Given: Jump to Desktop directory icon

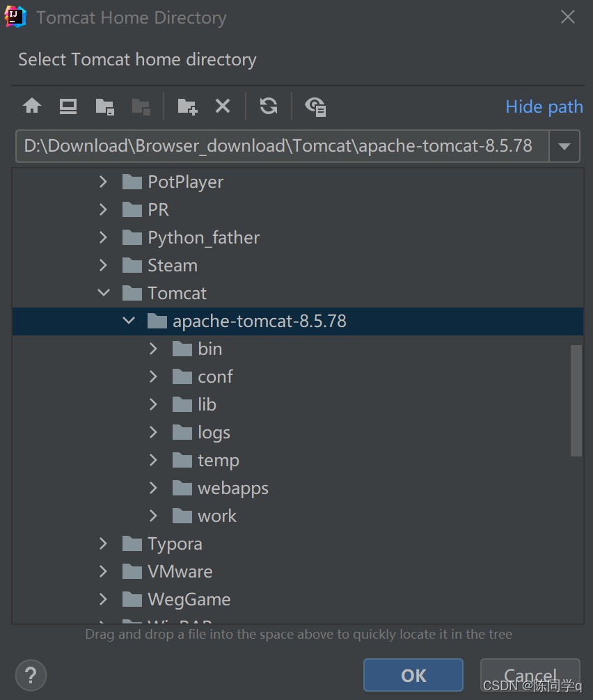Looking at the screenshot, I should pos(68,106).
